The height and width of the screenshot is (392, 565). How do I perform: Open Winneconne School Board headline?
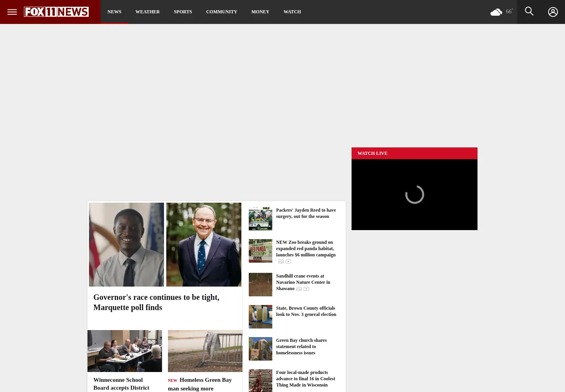click(x=121, y=384)
